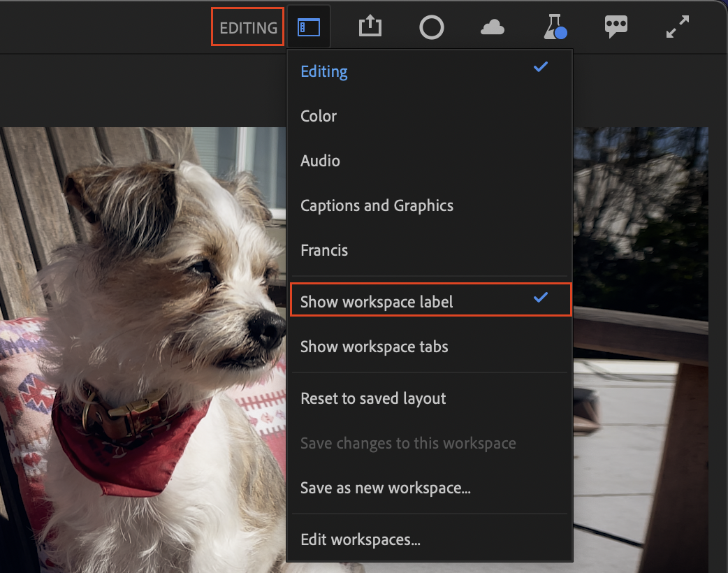The width and height of the screenshot is (728, 573).
Task: Open Edit workspaces dialog
Action: click(x=361, y=539)
